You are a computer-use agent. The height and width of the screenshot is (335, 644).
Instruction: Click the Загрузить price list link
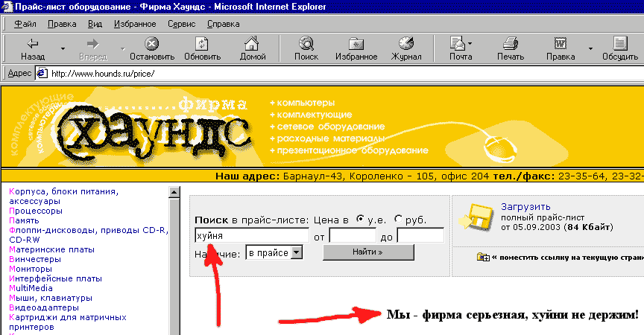(525, 207)
